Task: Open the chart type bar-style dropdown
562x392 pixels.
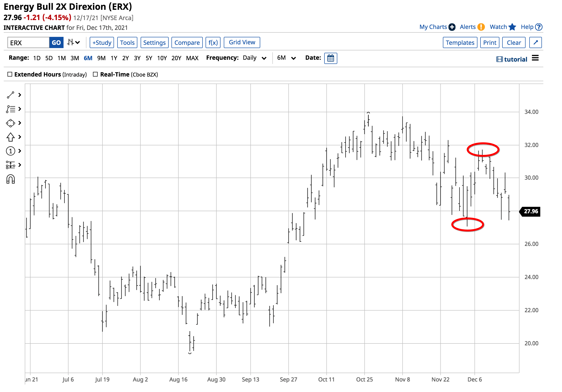Action: (x=74, y=42)
